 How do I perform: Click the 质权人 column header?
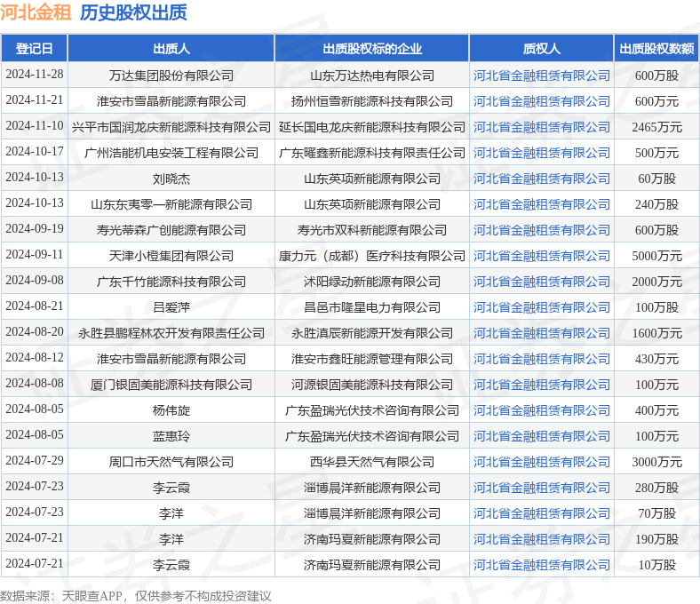coord(542,48)
